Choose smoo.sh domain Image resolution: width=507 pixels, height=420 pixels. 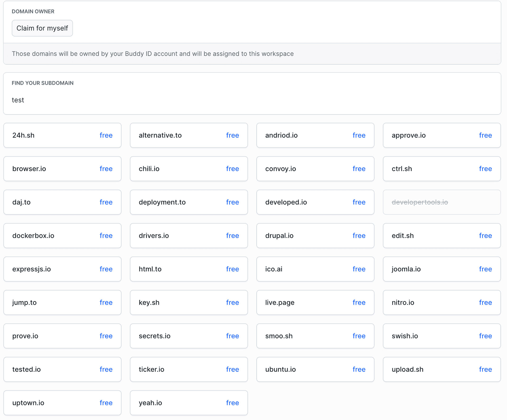coord(315,336)
